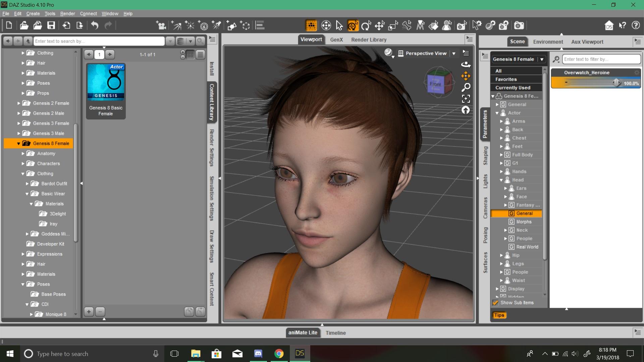Click the Tips button
The image size is (644, 362).
pos(499,315)
